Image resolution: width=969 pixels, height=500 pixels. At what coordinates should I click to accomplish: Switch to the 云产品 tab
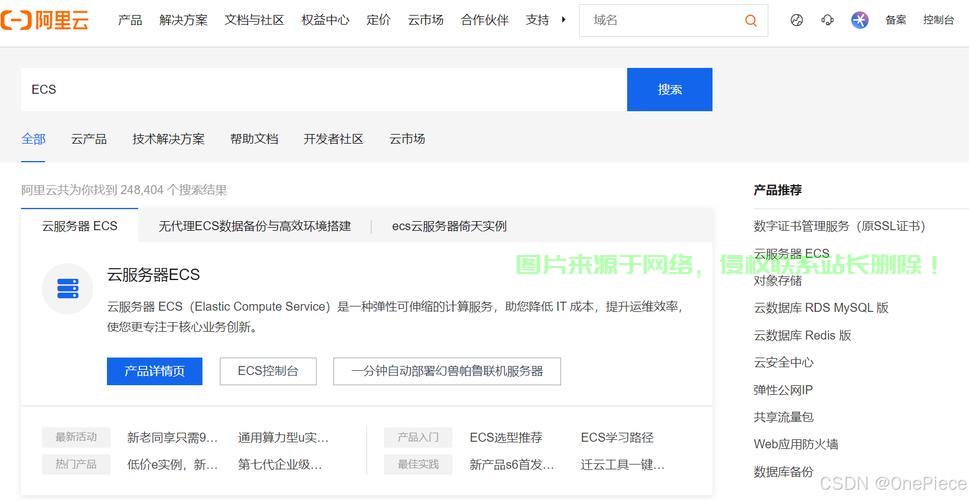click(89, 139)
